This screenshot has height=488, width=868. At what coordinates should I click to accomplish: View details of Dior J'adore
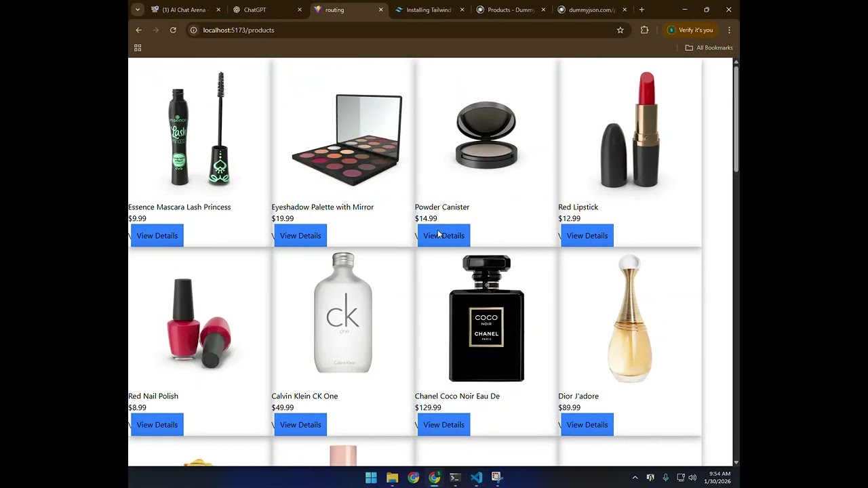coord(587,425)
